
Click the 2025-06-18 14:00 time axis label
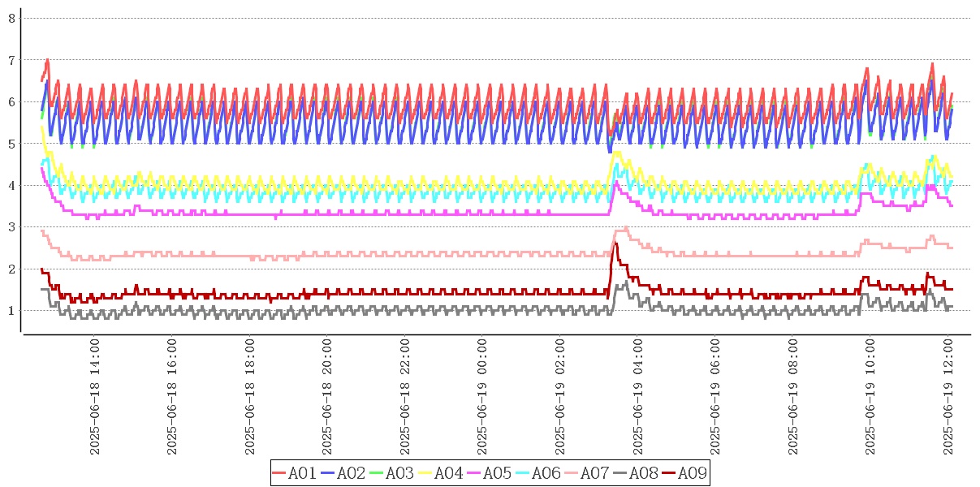pyautogui.click(x=95, y=398)
